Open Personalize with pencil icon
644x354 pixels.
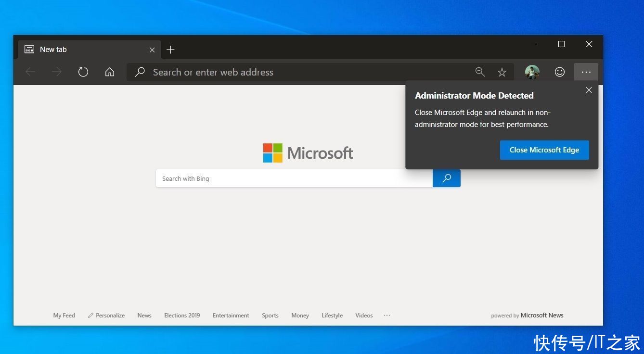tap(106, 316)
